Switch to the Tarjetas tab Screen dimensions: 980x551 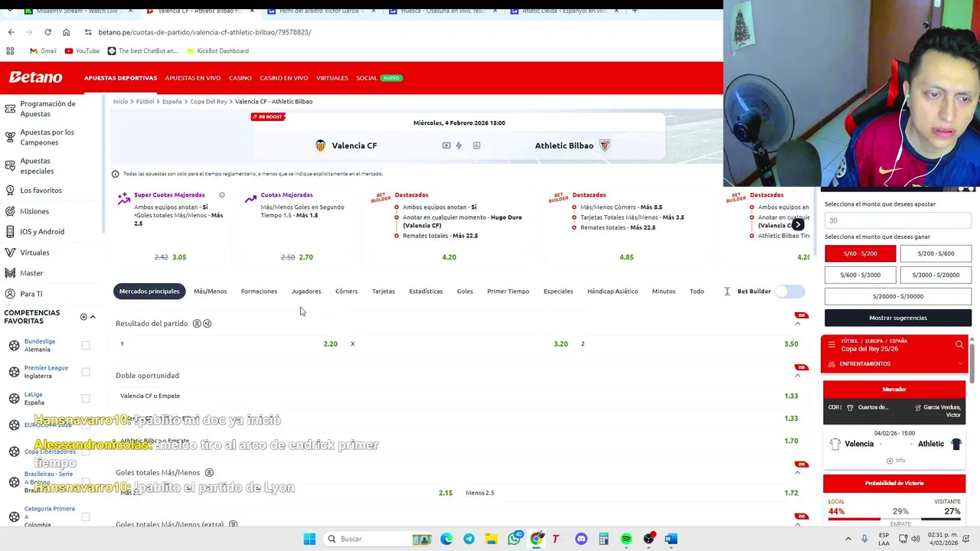tap(383, 292)
